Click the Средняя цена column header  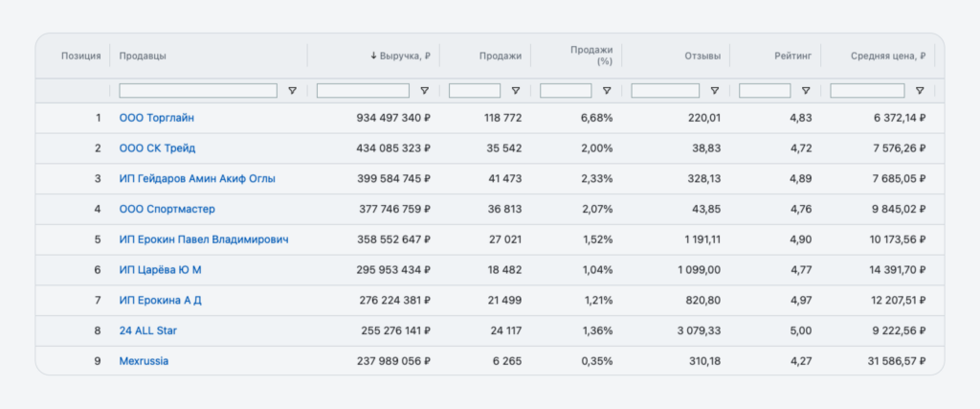coord(887,56)
